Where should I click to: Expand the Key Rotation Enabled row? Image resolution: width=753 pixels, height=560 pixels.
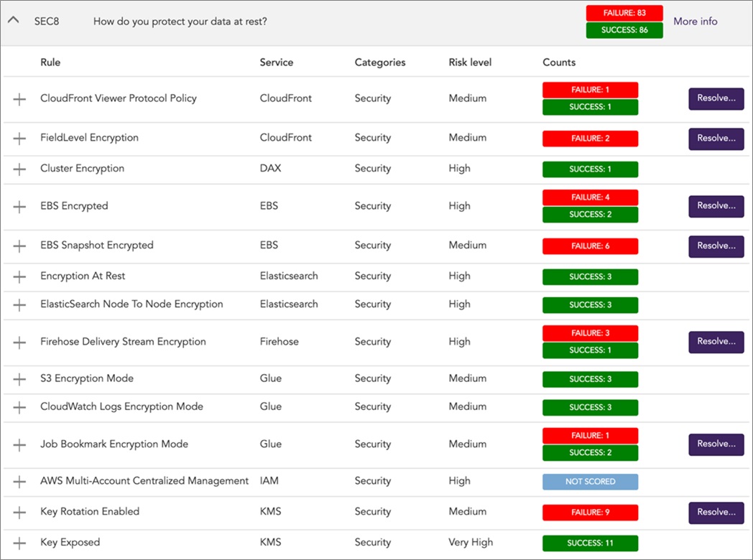tap(19, 513)
